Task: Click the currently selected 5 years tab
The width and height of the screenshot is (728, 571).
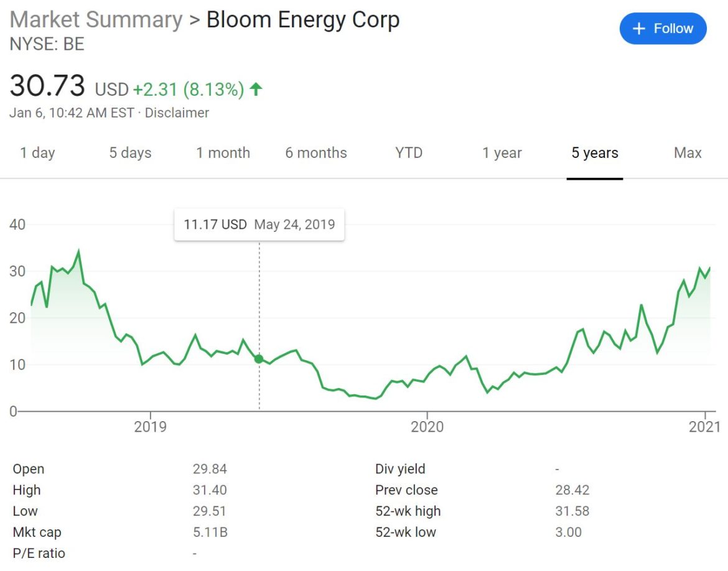Action: coord(594,153)
